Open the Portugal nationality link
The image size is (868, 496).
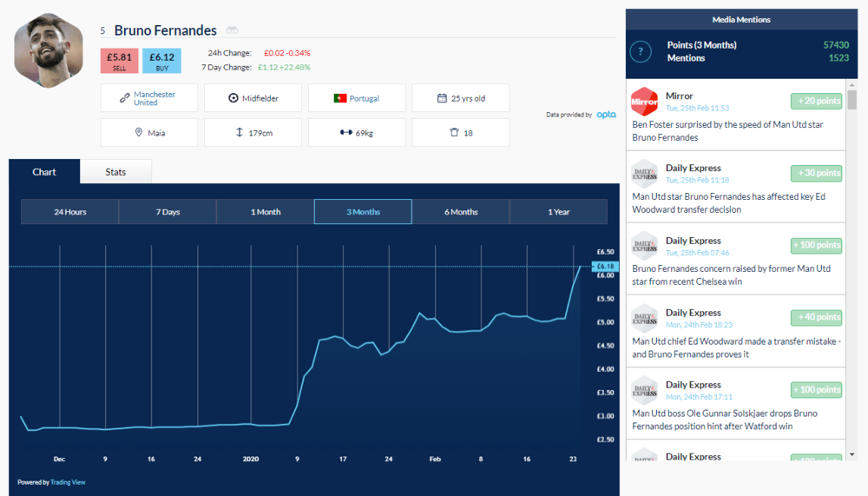click(365, 98)
